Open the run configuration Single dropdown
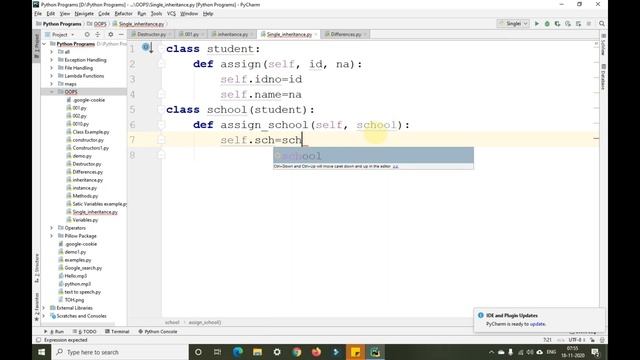 pyautogui.click(x=513, y=24)
